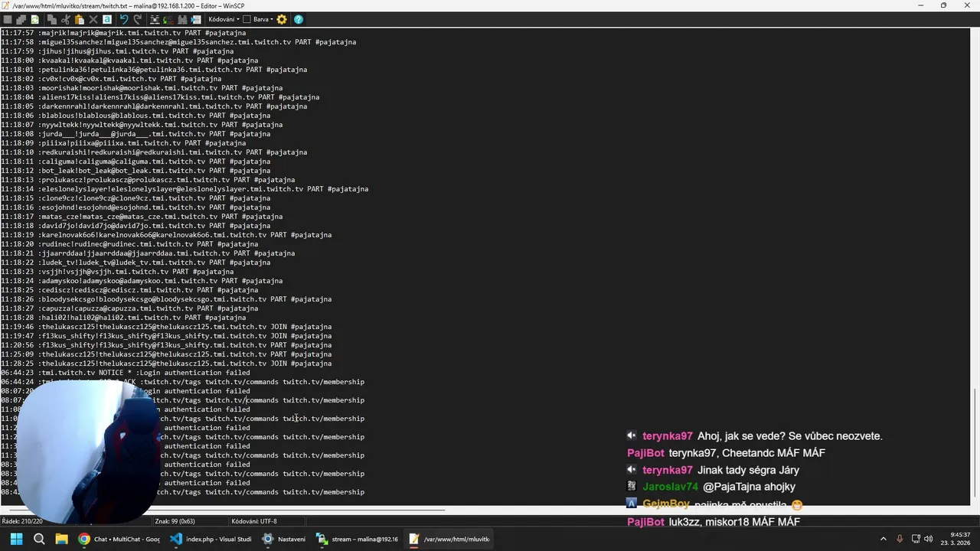Click PajiBot name on 'Cheetandc' message
Screen dimensions: 980x551
[645, 453]
